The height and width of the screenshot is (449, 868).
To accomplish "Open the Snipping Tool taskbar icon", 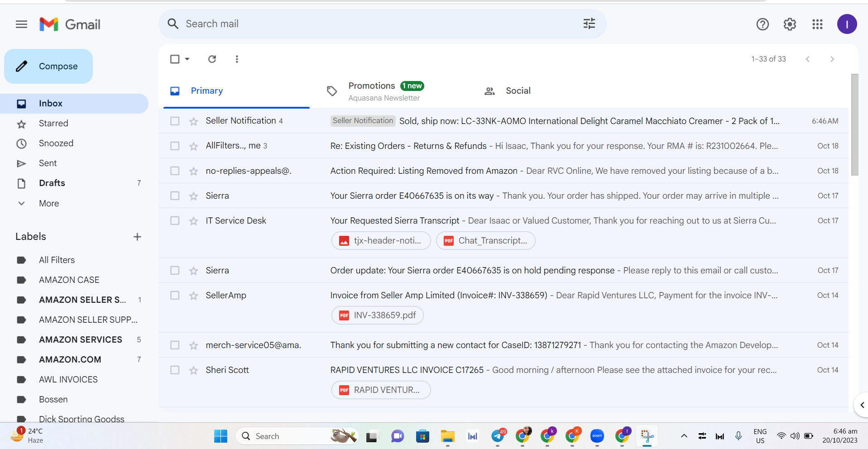I will click(x=647, y=436).
